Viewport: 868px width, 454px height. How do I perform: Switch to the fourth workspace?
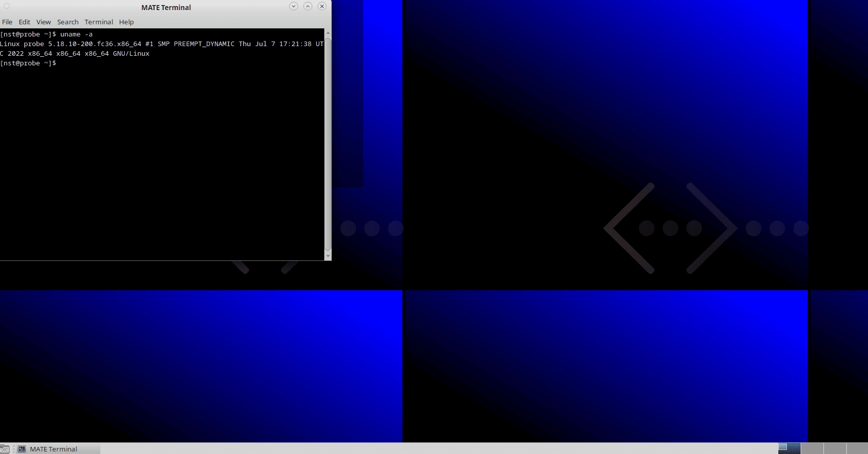pos(857,448)
